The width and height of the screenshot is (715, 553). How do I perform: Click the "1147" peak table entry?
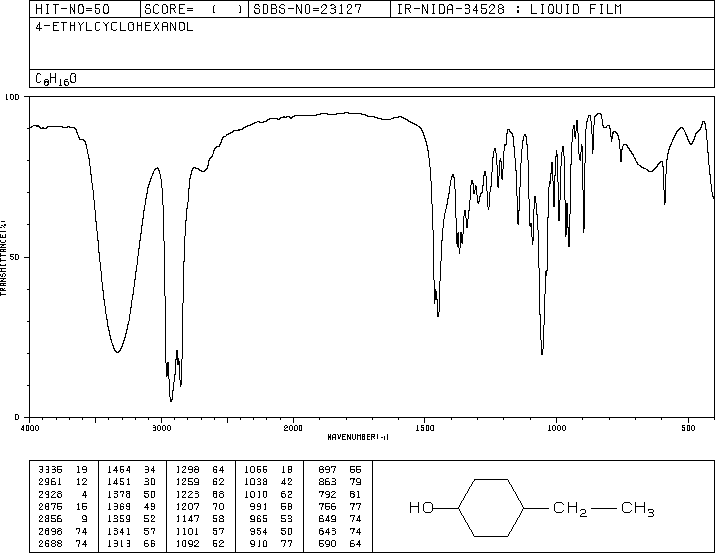tap(187, 519)
